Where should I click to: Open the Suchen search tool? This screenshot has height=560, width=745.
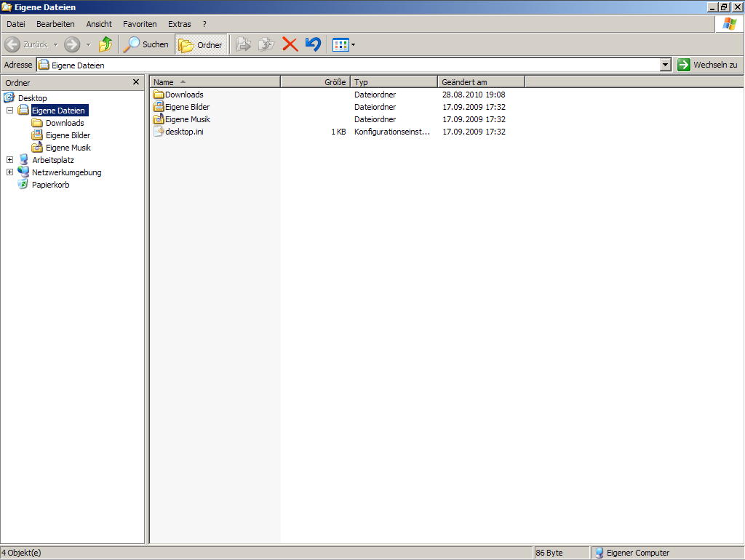(x=146, y=44)
